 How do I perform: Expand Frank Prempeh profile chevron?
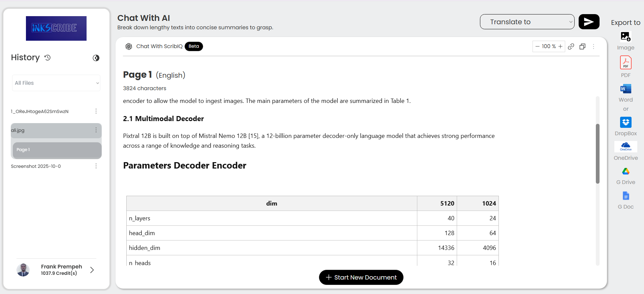tap(92, 270)
